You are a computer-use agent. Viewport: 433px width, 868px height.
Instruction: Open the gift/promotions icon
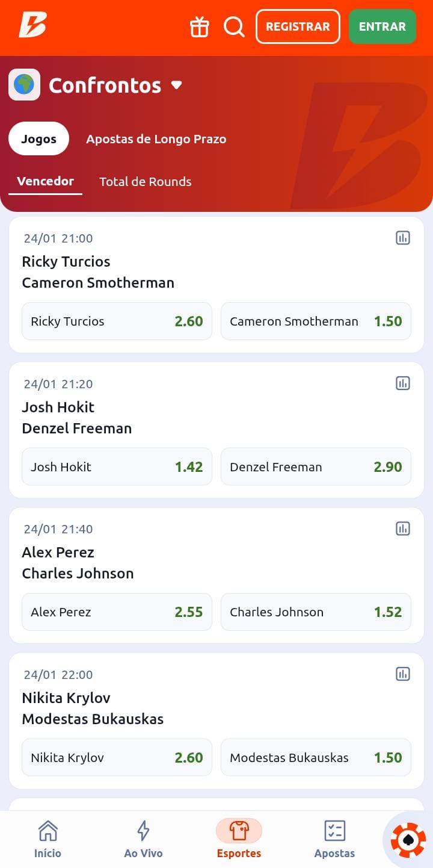click(199, 26)
